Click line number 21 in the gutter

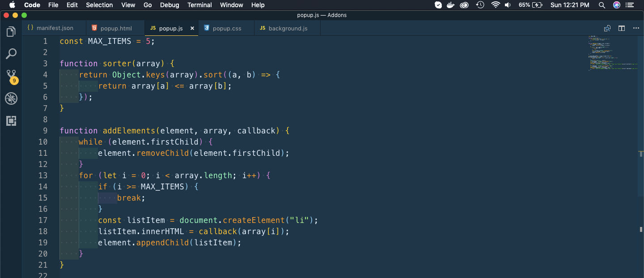[43, 265]
